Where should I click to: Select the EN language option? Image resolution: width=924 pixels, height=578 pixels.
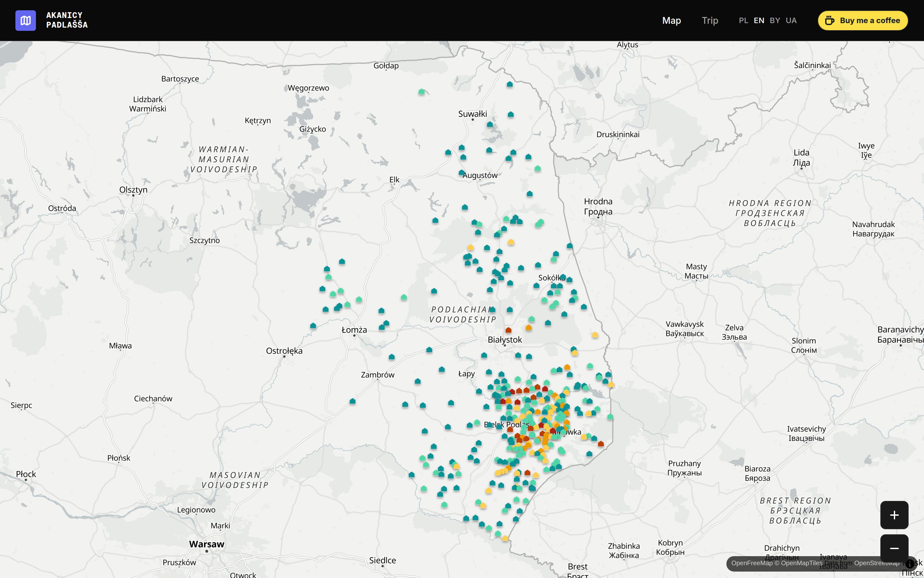(759, 21)
